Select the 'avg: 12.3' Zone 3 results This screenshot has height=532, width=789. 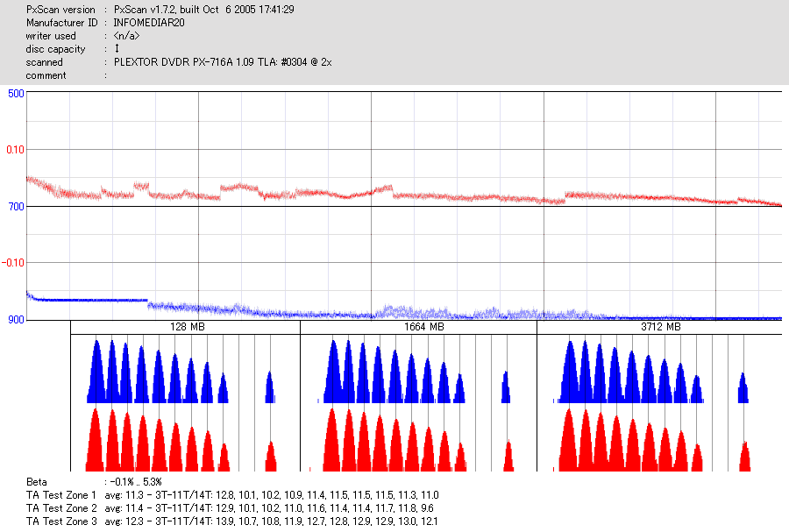[x=271, y=521]
